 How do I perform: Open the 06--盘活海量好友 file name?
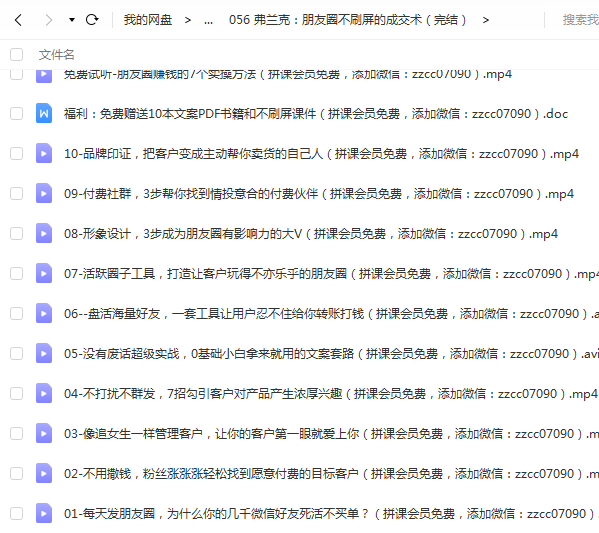tap(331, 314)
